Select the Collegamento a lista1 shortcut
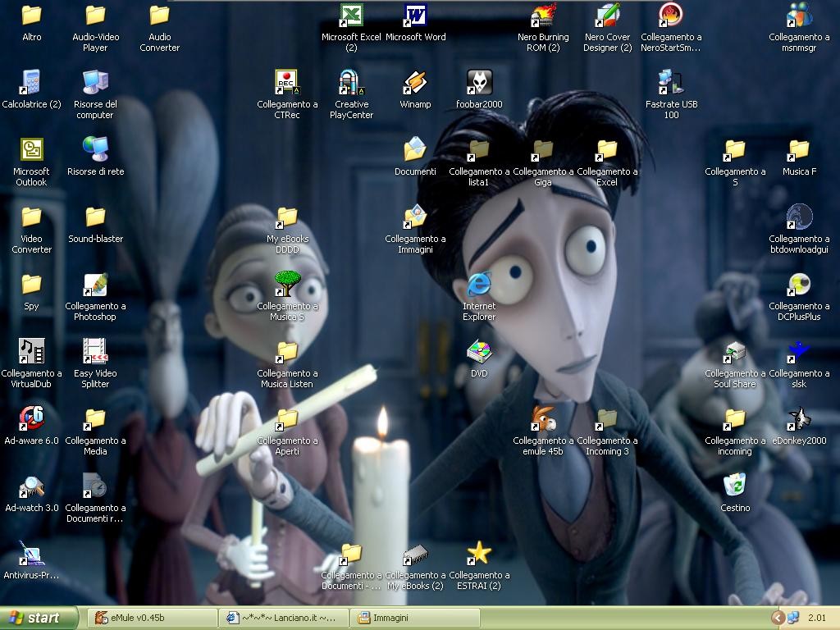The image size is (840, 630). (x=479, y=150)
